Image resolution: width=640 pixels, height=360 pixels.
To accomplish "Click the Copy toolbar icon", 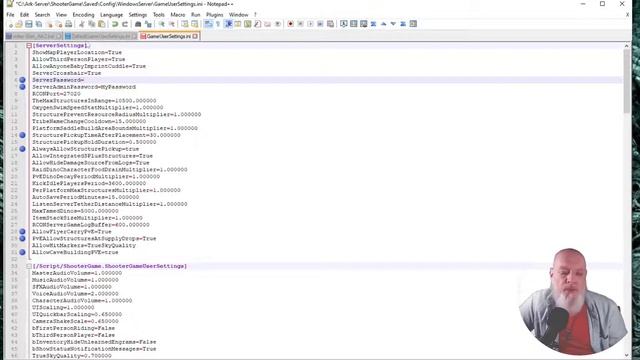I will tap(92, 24).
